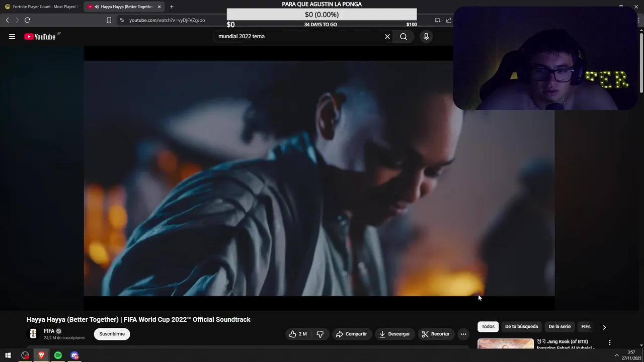Select the 'Todos' filter chip
This screenshot has width=644, height=362.
pos(488,327)
